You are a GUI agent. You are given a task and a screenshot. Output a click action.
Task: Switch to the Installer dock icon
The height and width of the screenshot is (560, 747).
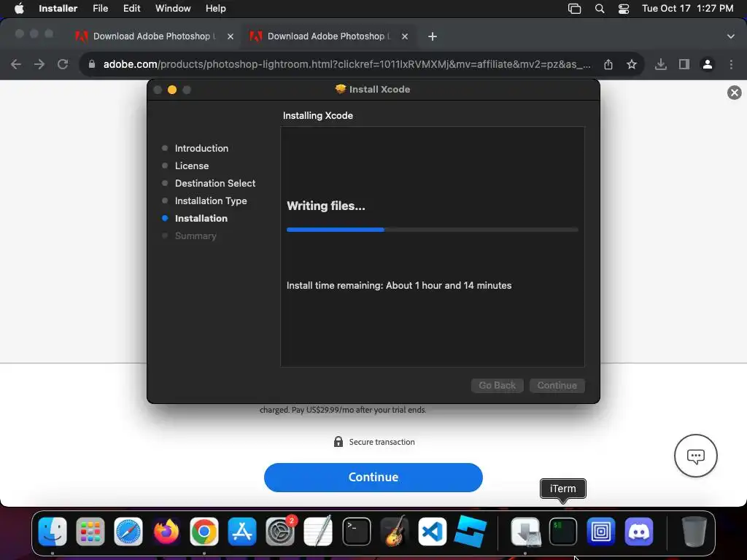click(x=525, y=532)
